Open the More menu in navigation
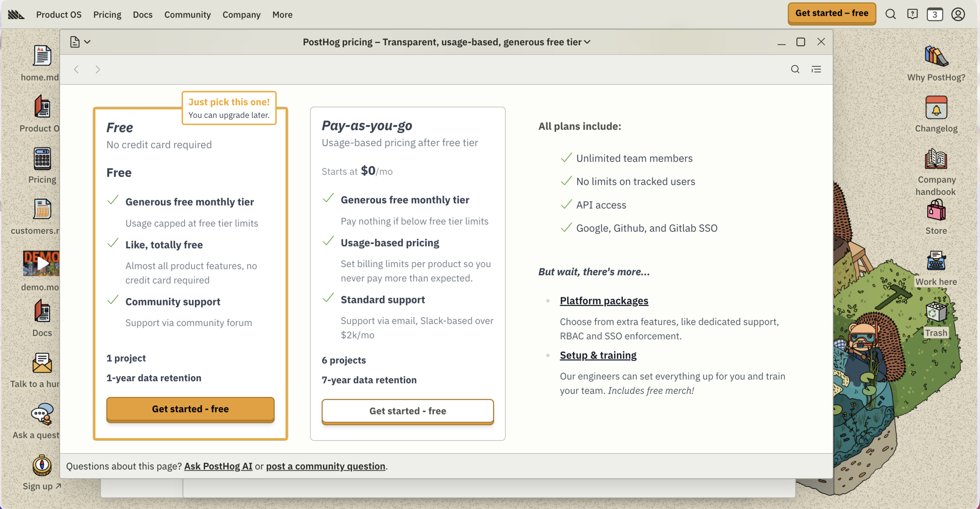980x509 pixels. tap(282, 15)
